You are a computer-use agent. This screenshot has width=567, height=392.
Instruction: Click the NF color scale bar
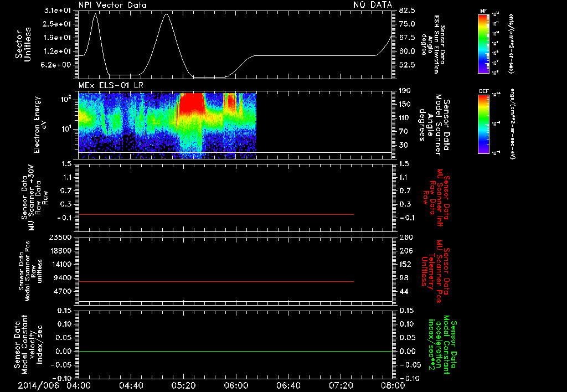tap(483, 43)
